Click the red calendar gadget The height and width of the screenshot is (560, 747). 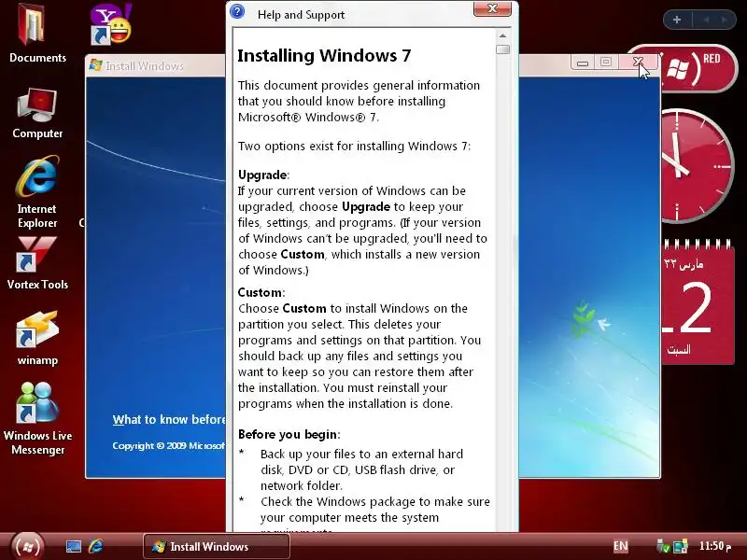point(698,302)
